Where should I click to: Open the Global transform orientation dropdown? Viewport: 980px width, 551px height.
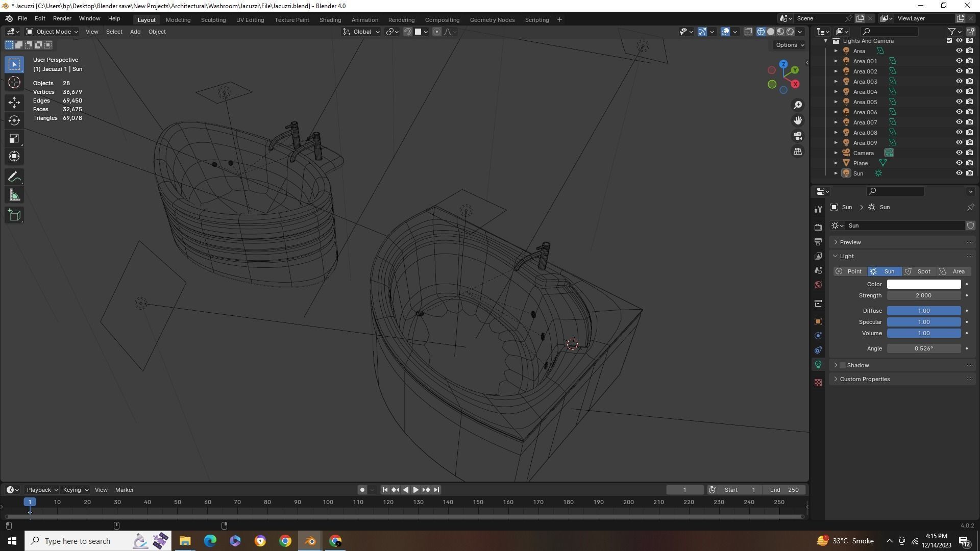click(362, 32)
